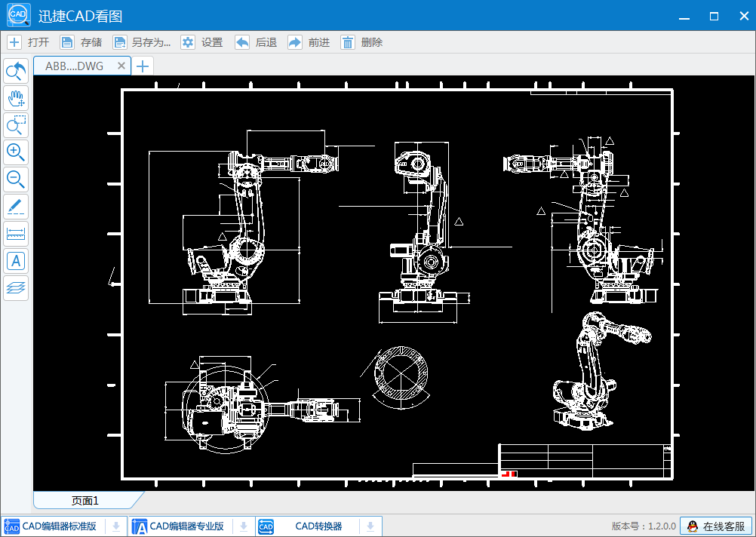Image resolution: width=756 pixels, height=537 pixels.
Task: Select the pan hand tool
Action: coord(16,98)
